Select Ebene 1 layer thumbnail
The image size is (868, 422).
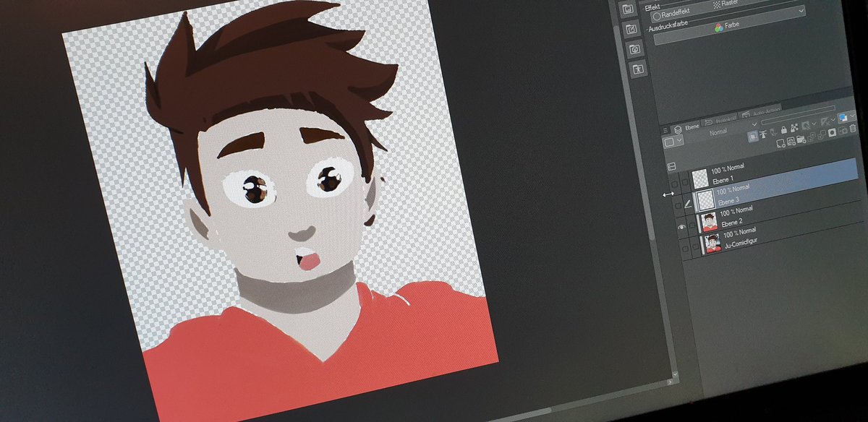(700, 178)
